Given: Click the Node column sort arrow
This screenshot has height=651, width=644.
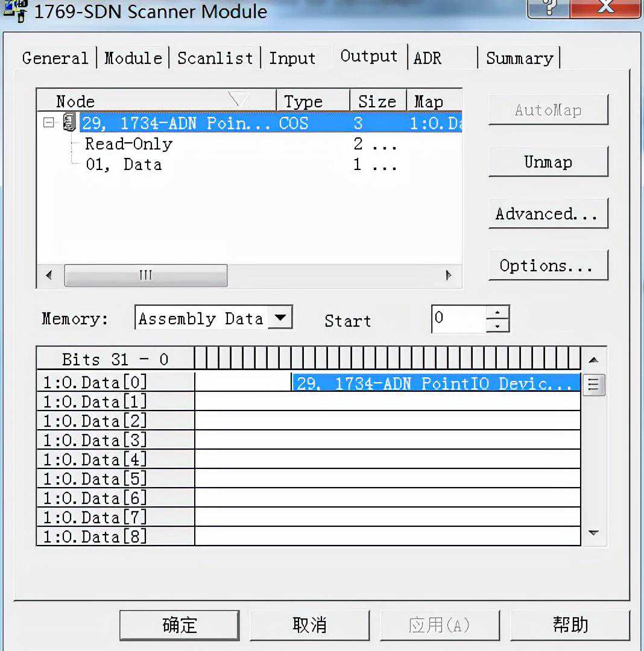Looking at the screenshot, I should (239, 100).
